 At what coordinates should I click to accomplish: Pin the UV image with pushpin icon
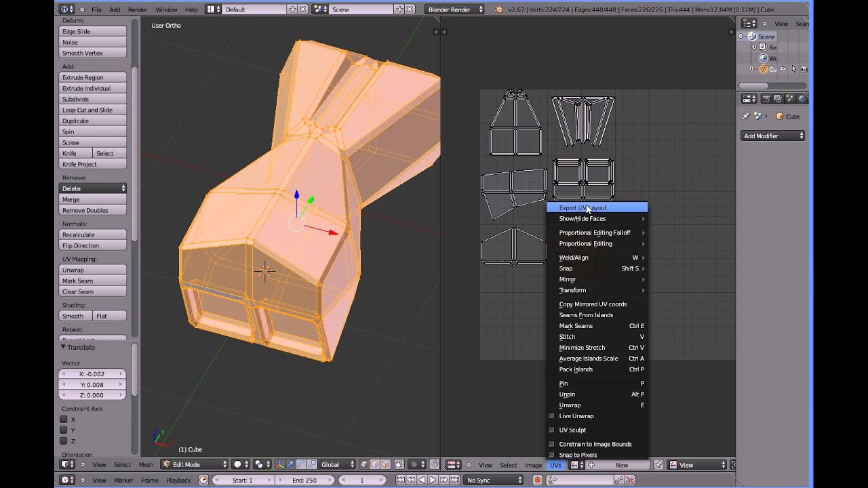click(x=658, y=465)
